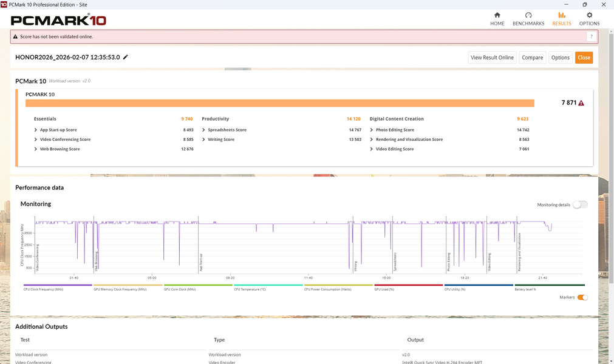Screen dimensions: 614x364
Task: Click the question mark help icon
Action: [590, 37]
